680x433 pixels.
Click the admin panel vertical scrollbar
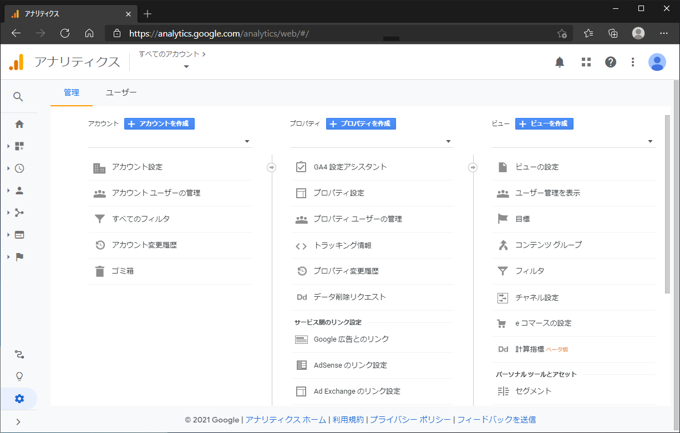click(x=667, y=204)
